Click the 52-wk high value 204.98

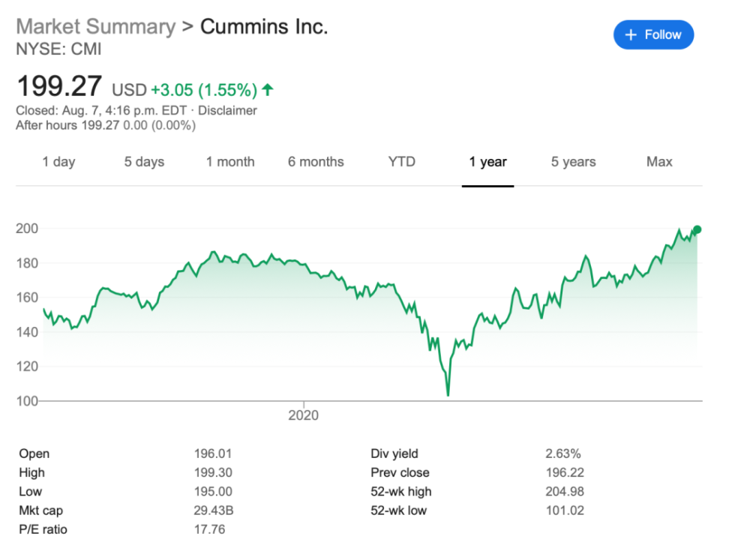coord(565,492)
